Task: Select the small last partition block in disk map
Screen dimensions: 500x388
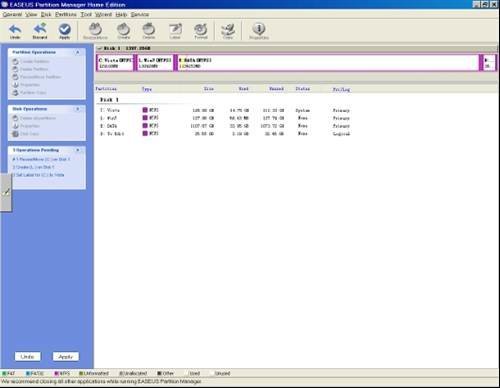Action: [489, 63]
